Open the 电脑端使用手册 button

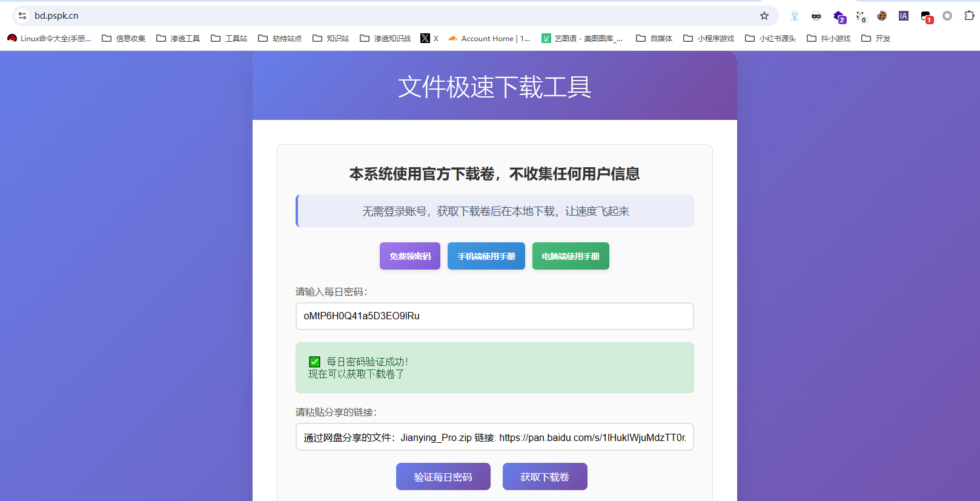[571, 256]
